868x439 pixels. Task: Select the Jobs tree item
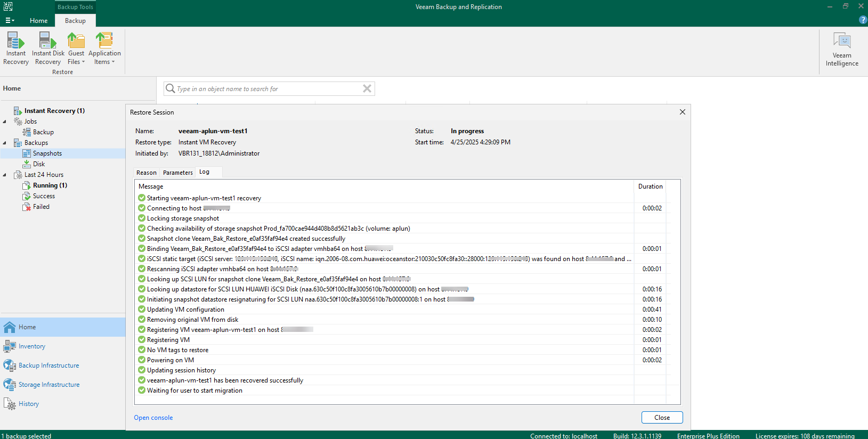pos(30,121)
